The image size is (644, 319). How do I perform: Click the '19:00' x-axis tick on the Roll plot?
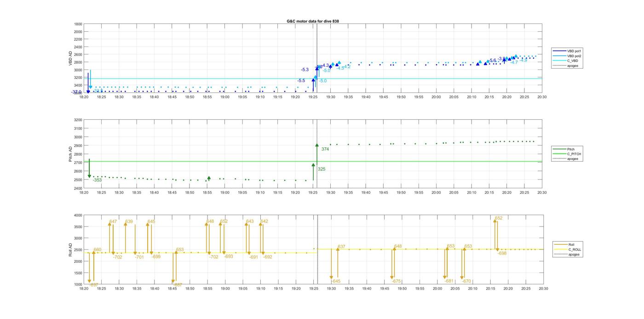225,289
